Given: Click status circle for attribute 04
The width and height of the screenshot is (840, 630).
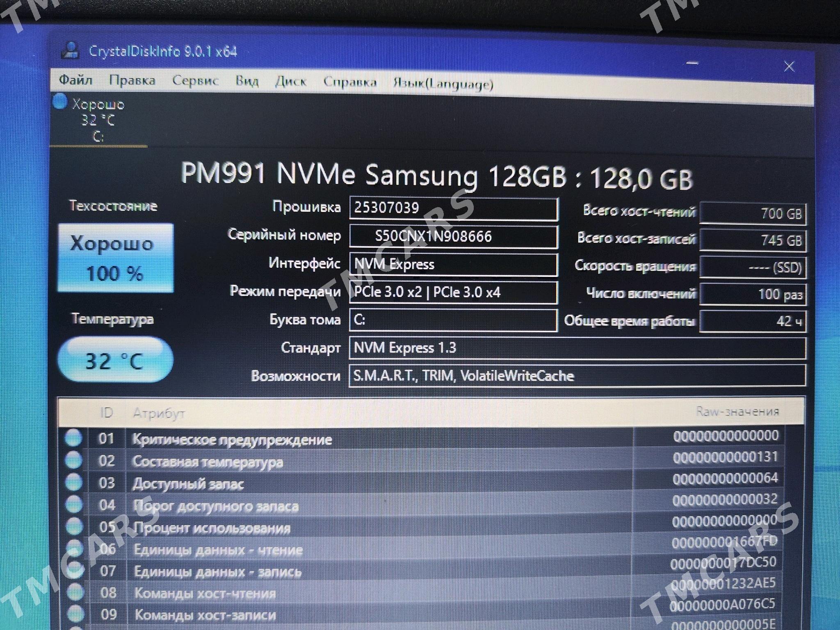Looking at the screenshot, I should (x=75, y=504).
